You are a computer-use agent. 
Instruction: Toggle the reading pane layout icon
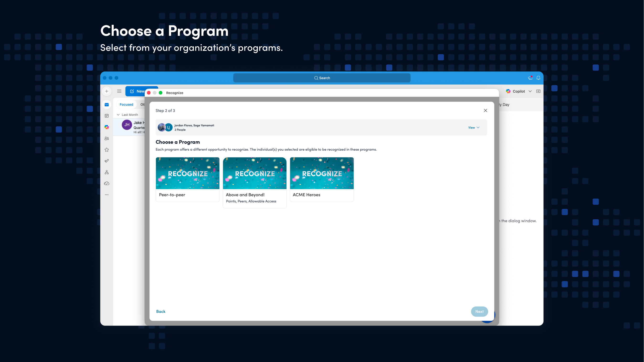538,91
